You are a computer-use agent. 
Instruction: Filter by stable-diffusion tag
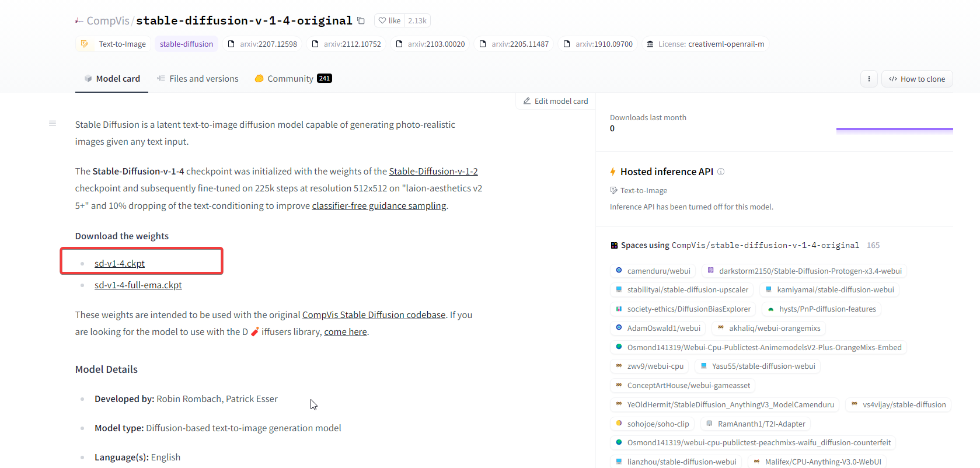(x=186, y=44)
